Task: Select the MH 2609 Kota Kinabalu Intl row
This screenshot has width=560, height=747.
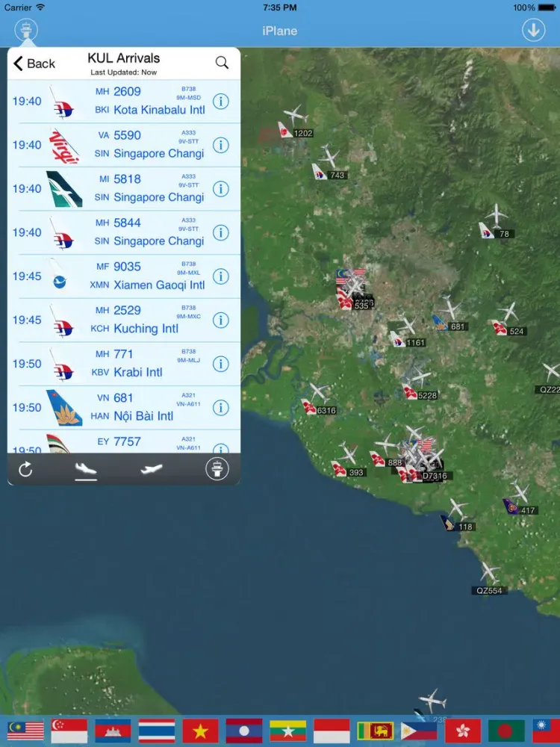Action: [x=124, y=101]
